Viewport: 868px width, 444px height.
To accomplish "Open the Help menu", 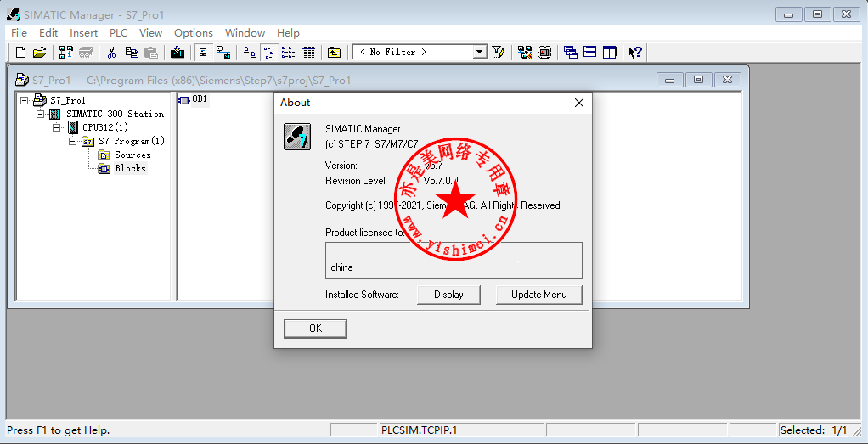I will coord(288,32).
